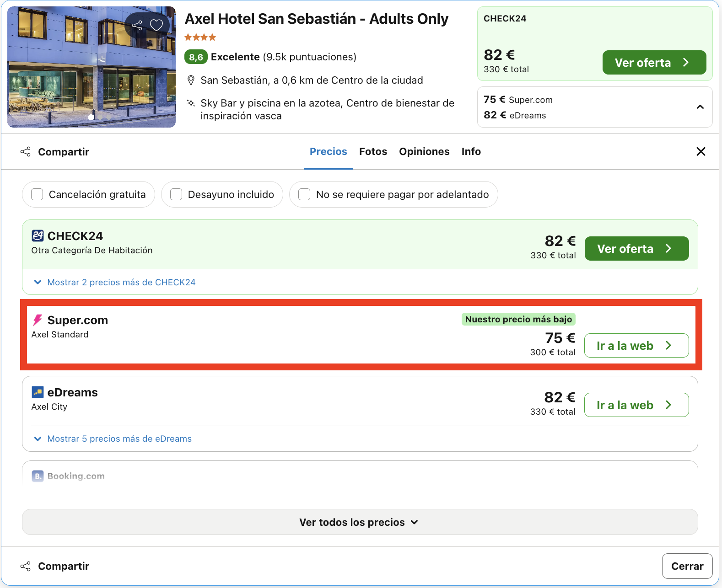The height and width of the screenshot is (588, 722).
Task: Open the Opiniones tab
Action: [424, 151]
